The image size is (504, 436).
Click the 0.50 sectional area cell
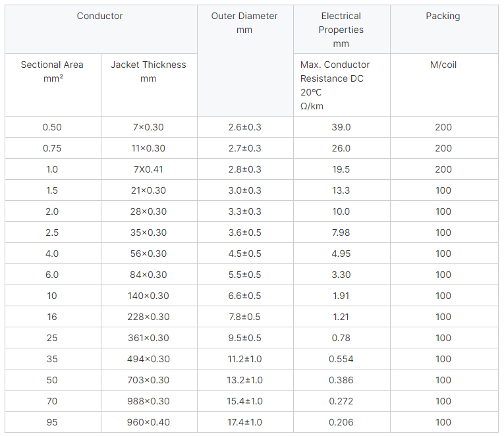(x=52, y=127)
